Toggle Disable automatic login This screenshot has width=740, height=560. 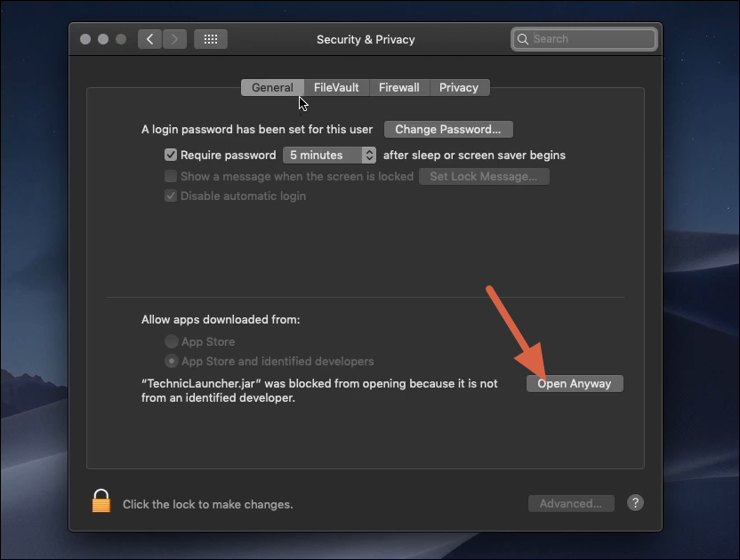[x=171, y=196]
